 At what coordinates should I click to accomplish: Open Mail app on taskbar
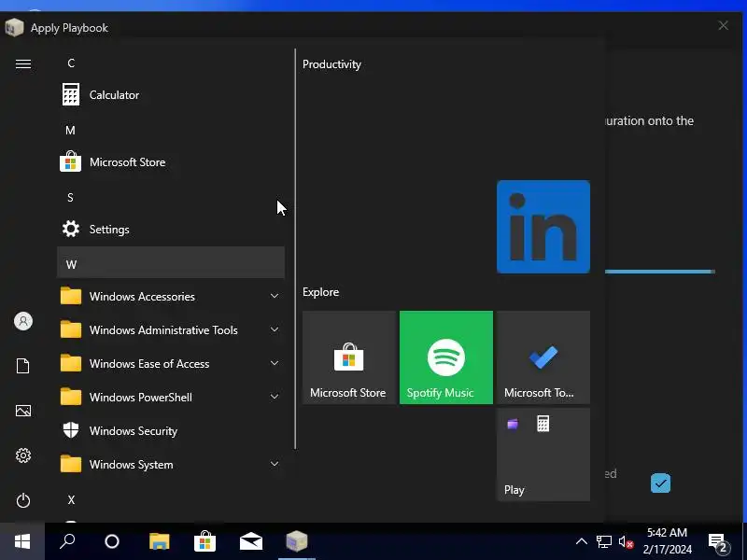coord(251,541)
